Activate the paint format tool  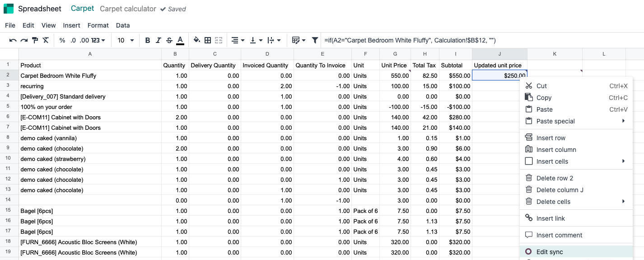35,40
